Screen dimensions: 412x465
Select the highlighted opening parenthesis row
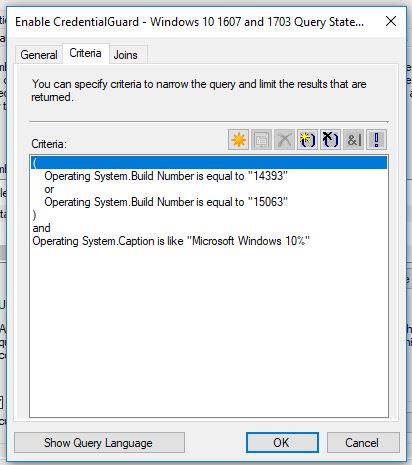click(x=209, y=163)
